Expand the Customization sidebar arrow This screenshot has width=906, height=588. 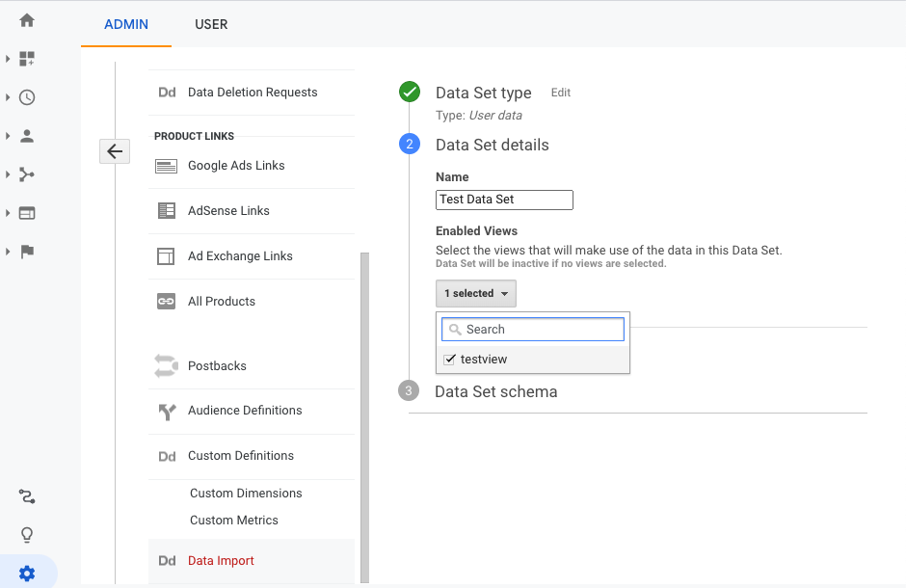(8, 59)
